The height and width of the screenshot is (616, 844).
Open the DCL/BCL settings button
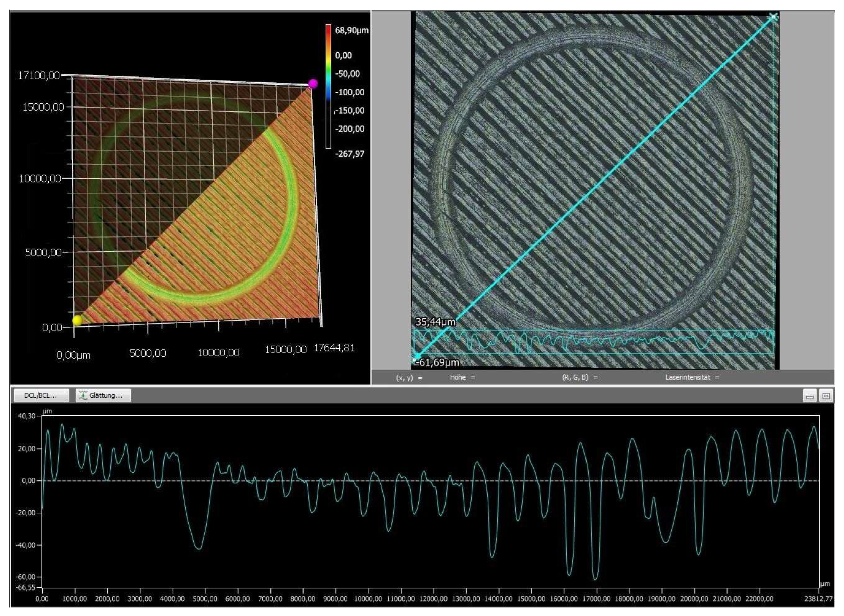tap(41, 396)
